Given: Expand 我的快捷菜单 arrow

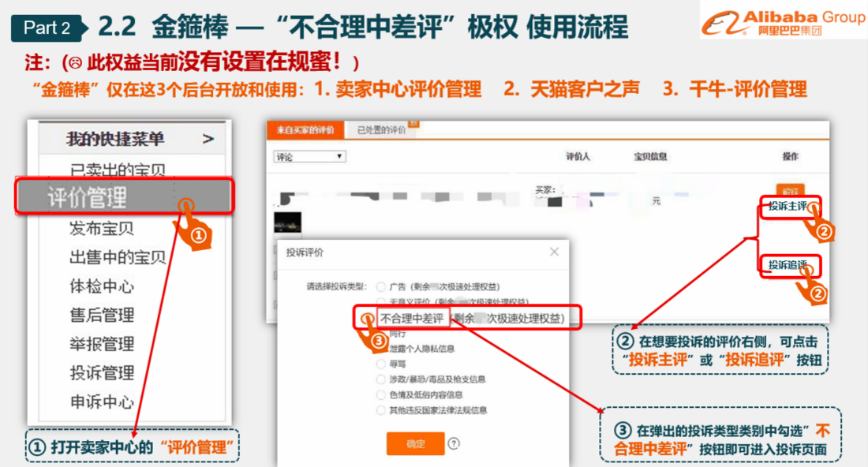Looking at the screenshot, I should (208, 139).
